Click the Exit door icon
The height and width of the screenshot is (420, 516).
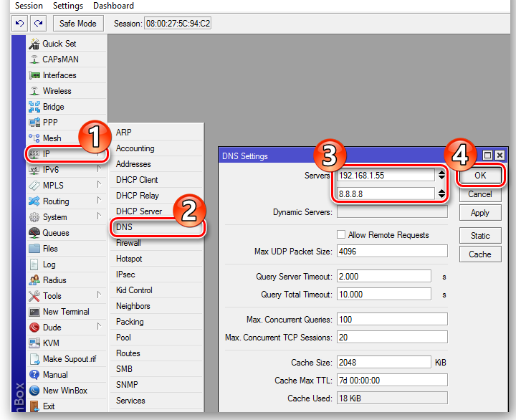pyautogui.click(x=34, y=406)
